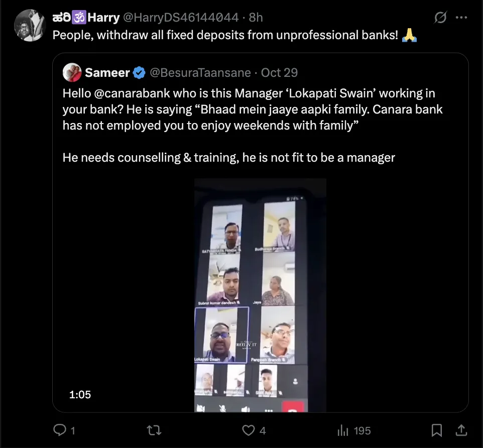This screenshot has height=448, width=483.
Task: Click the Lokapati Swain video tile
Action: [221, 334]
